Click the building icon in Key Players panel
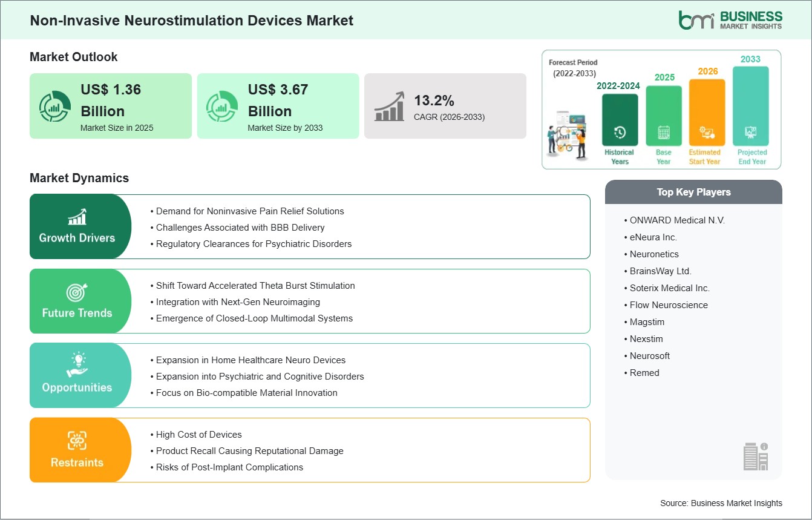812x520 pixels. [756, 456]
